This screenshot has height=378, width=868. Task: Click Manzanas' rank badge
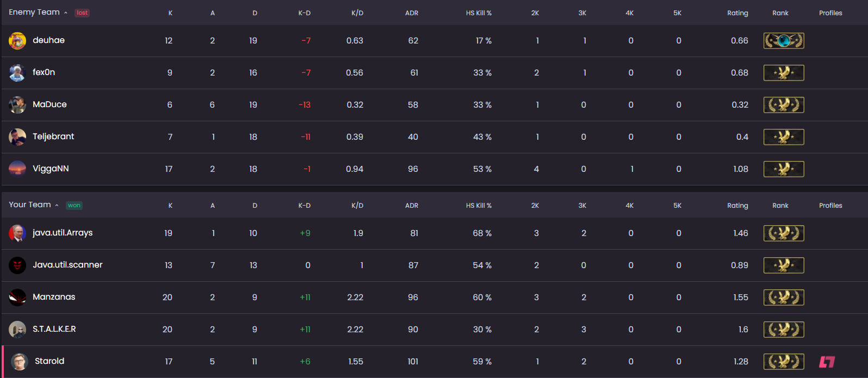pyautogui.click(x=784, y=298)
